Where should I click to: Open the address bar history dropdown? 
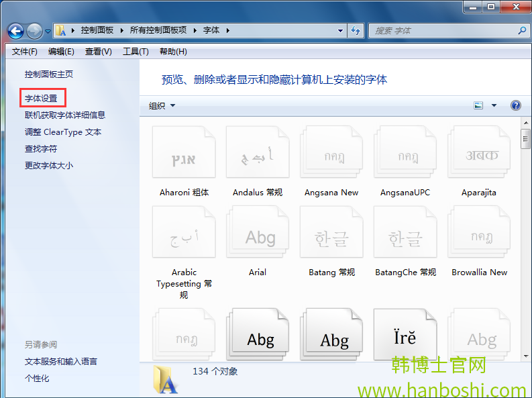[340, 30]
